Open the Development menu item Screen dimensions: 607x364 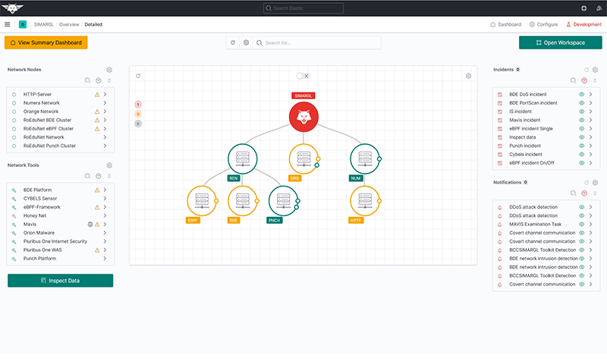pyautogui.click(x=583, y=24)
